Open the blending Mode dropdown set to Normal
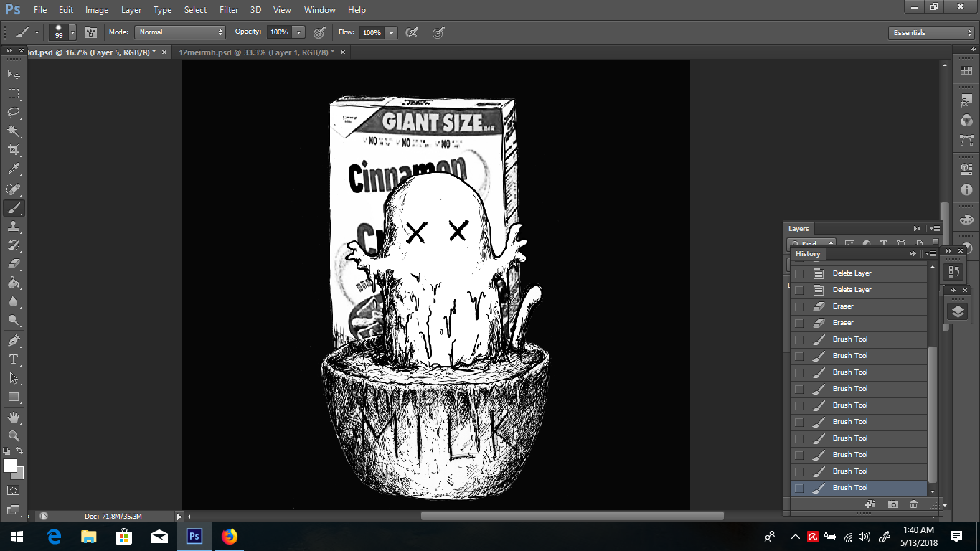Screen dimensions: 980x551 tap(180, 32)
